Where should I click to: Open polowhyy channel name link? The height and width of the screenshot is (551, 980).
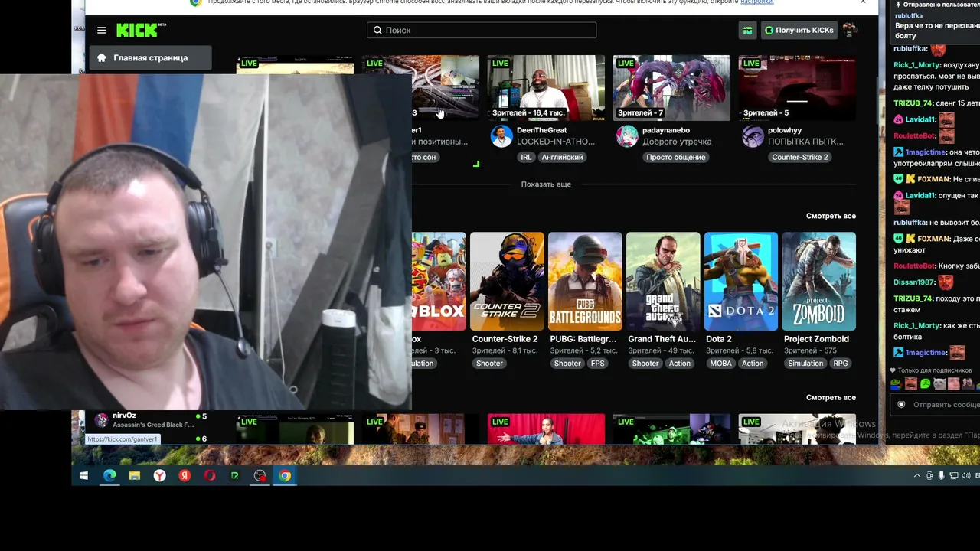(x=785, y=130)
